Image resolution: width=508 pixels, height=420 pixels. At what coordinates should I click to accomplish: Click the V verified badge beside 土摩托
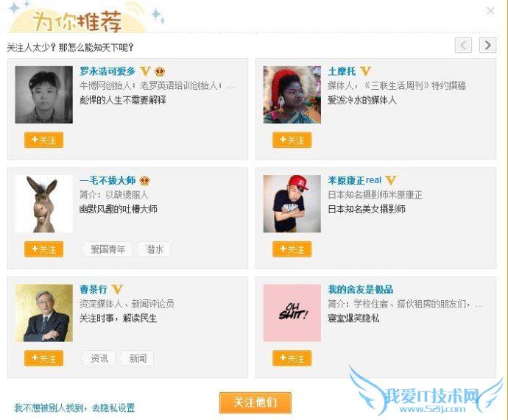[365, 71]
